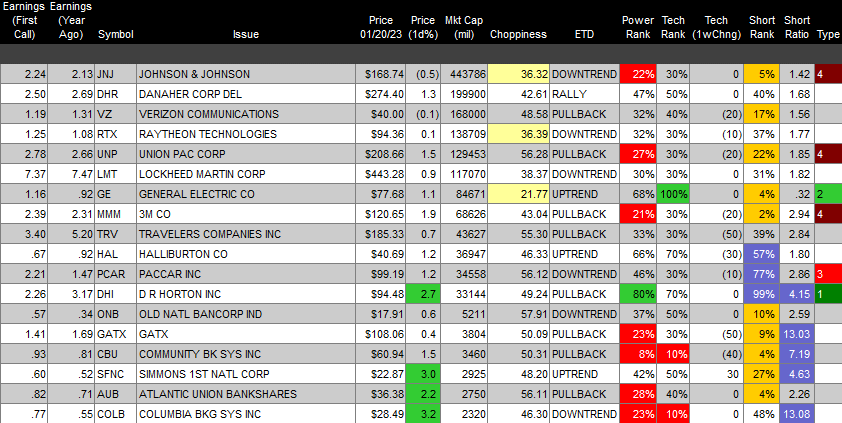This screenshot has width=842, height=423.
Task: Click the 7.37 First Call earnings value
Action: (24, 174)
